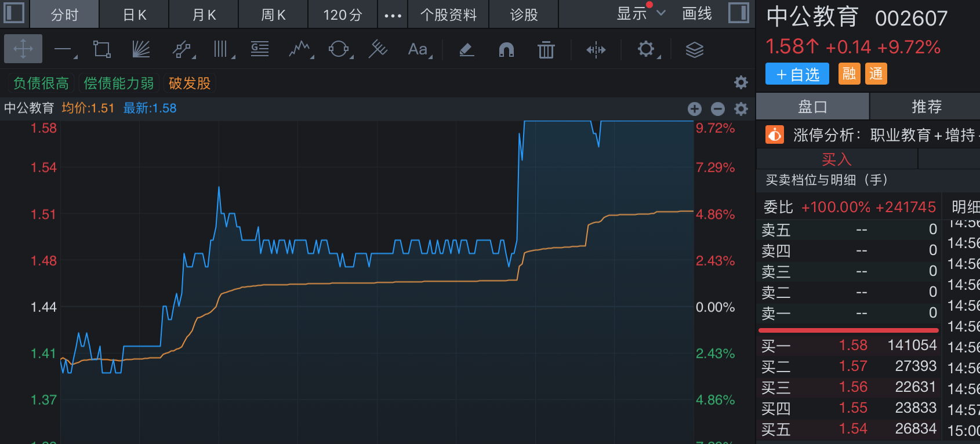Image resolution: width=980 pixels, height=444 pixels.
Task: Click the 偿债能力弱 tag
Action: pyautogui.click(x=119, y=83)
